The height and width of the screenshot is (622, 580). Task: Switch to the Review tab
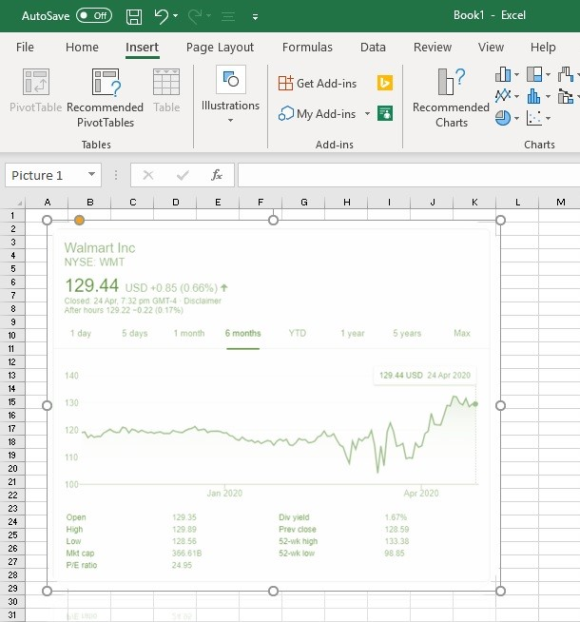433,47
